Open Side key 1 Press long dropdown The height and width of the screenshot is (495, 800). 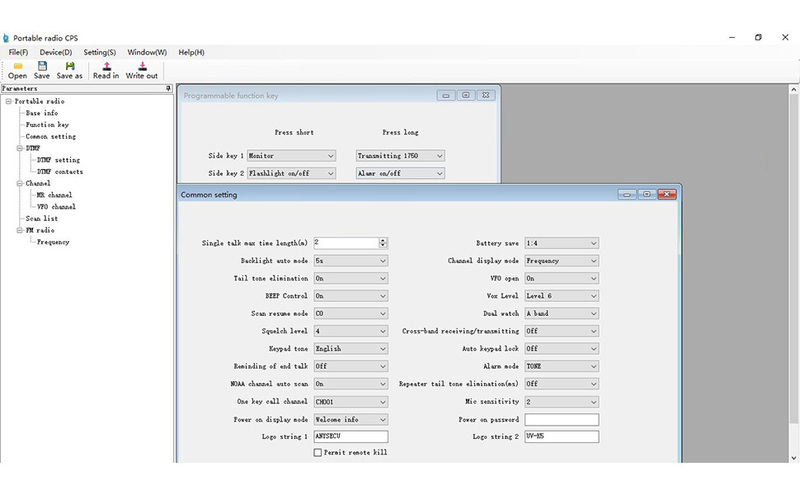pos(400,156)
